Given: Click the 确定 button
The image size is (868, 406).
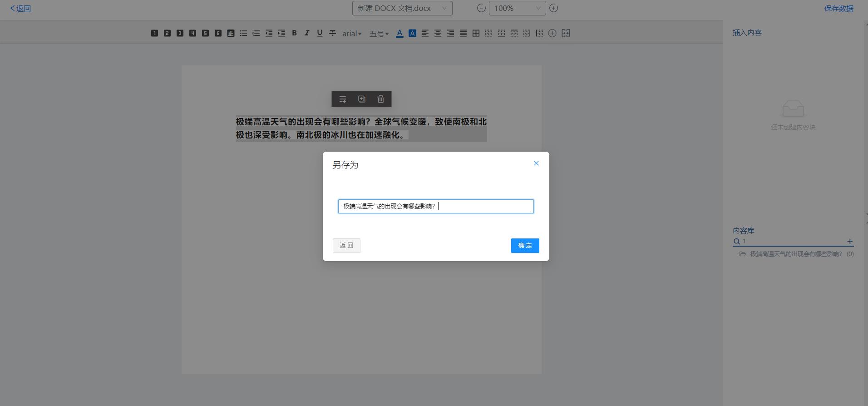Looking at the screenshot, I should point(525,246).
